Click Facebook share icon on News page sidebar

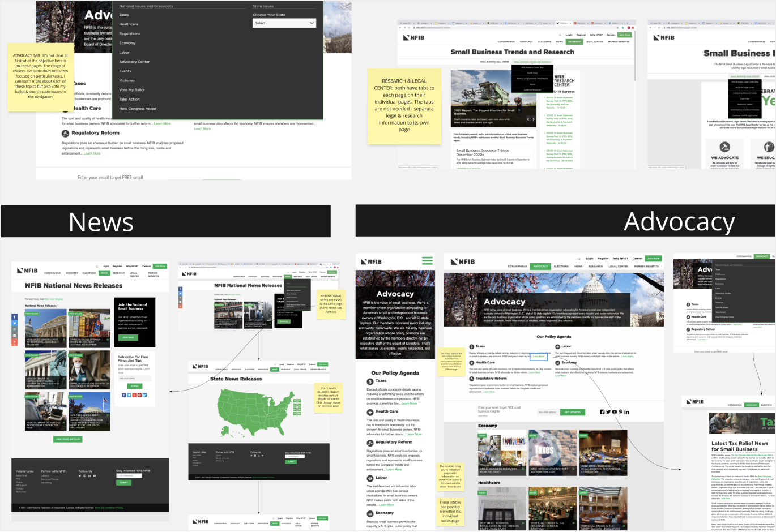(15, 317)
